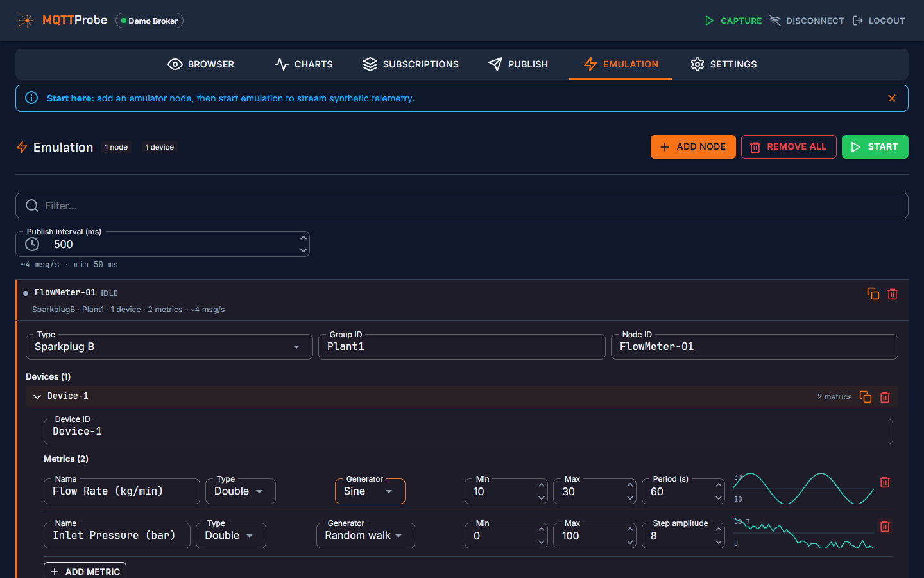Click the clock icon in Publish interval
The image size is (924, 578).
(x=32, y=244)
